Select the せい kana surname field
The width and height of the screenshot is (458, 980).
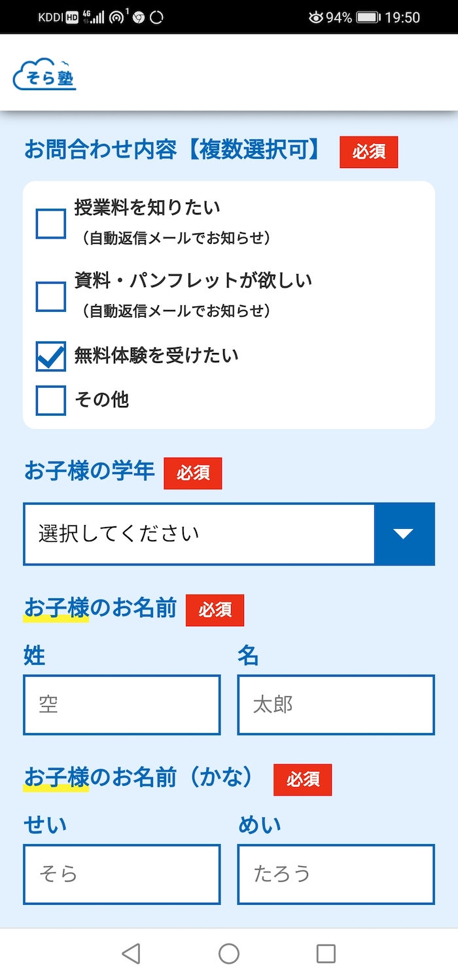point(122,874)
